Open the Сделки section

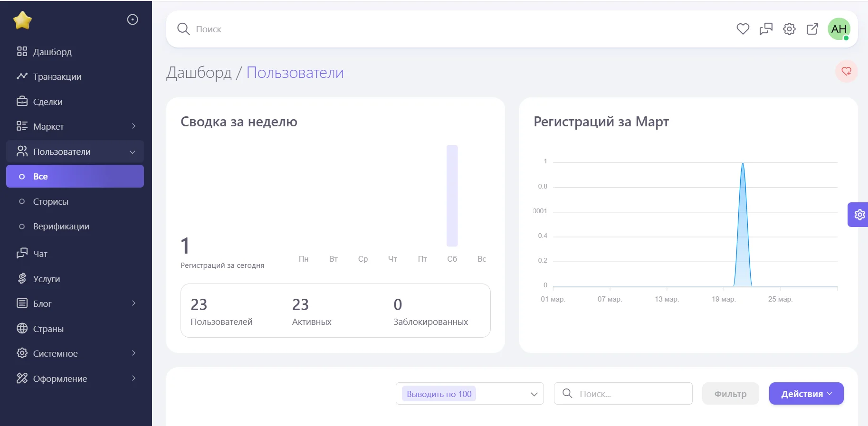pyautogui.click(x=75, y=102)
